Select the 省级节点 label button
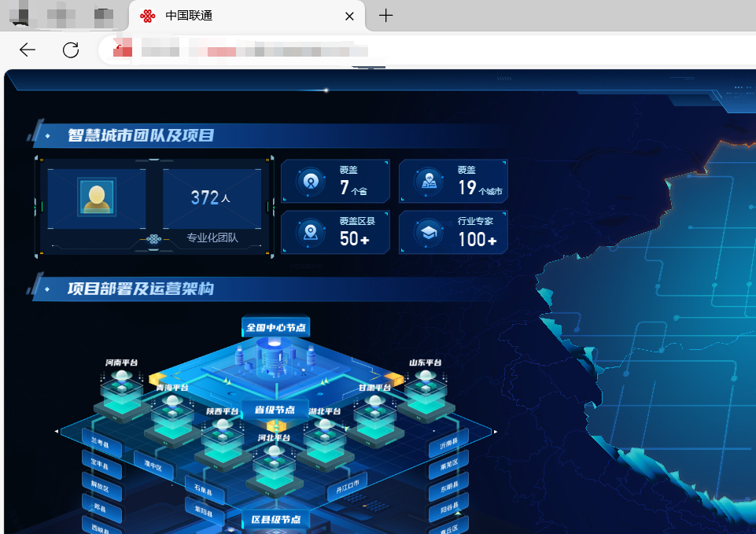756x534 pixels. tap(275, 410)
